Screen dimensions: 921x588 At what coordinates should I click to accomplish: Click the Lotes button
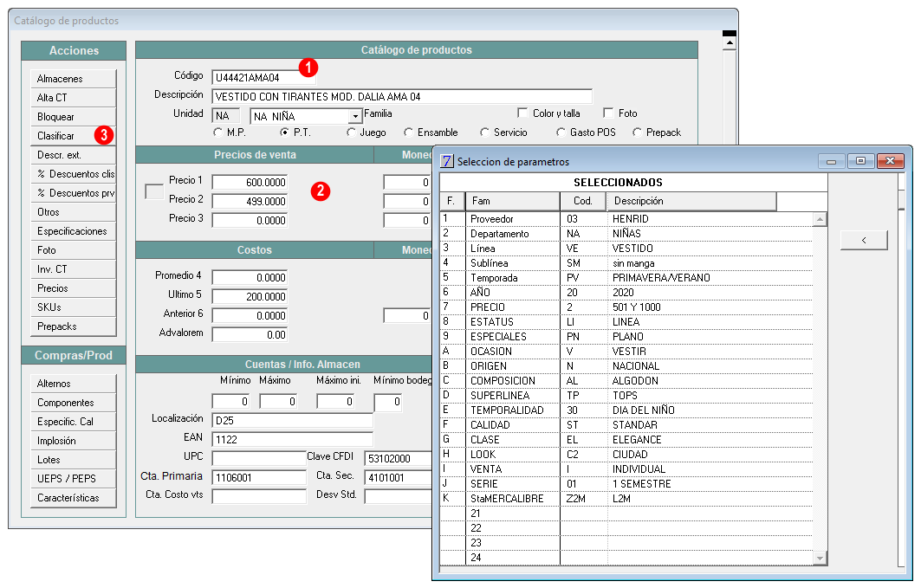tap(74, 460)
